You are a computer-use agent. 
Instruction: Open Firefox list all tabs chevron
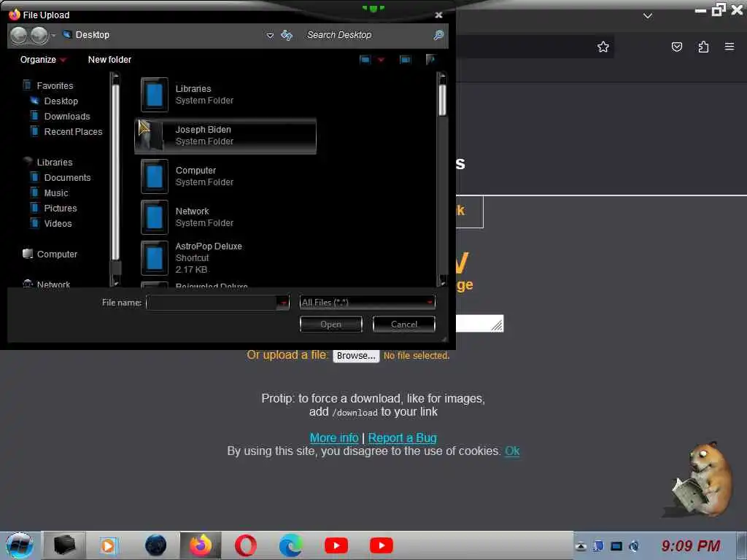point(648,16)
